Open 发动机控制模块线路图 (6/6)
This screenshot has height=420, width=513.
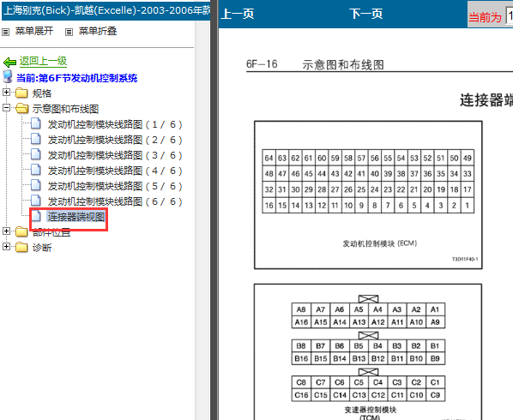[115, 201]
